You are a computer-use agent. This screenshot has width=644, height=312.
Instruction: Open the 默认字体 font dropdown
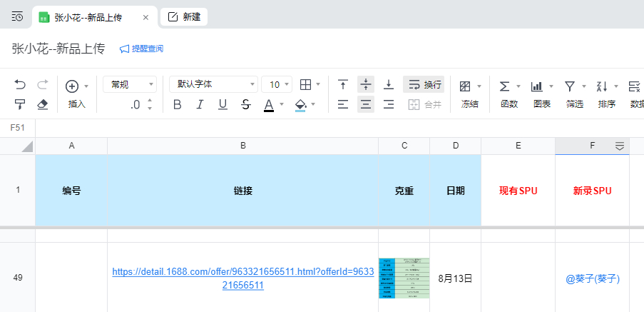213,85
